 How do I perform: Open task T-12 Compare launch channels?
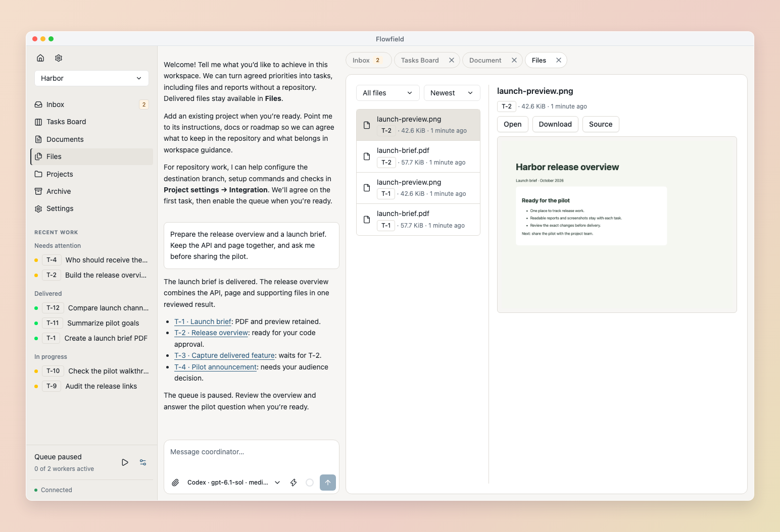pos(91,308)
